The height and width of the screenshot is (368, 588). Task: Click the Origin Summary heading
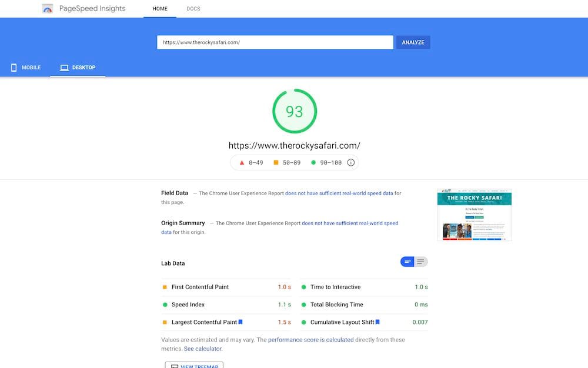(183, 223)
